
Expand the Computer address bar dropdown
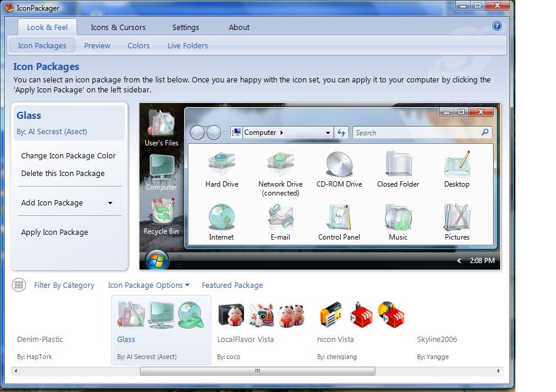click(x=328, y=132)
